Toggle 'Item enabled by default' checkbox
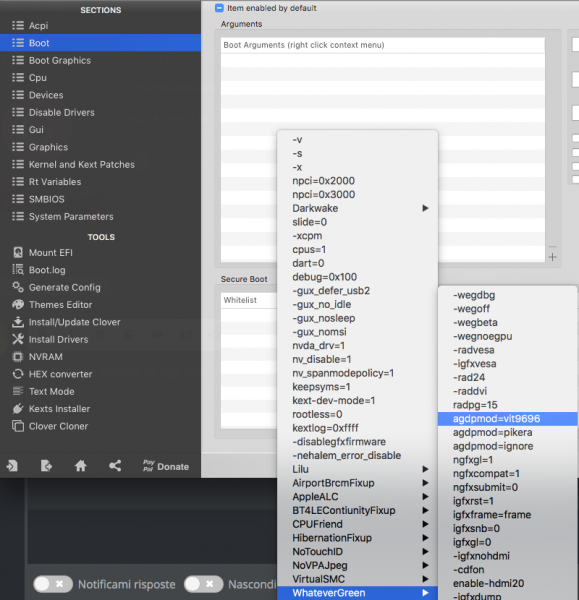579x600 pixels. coord(219,8)
